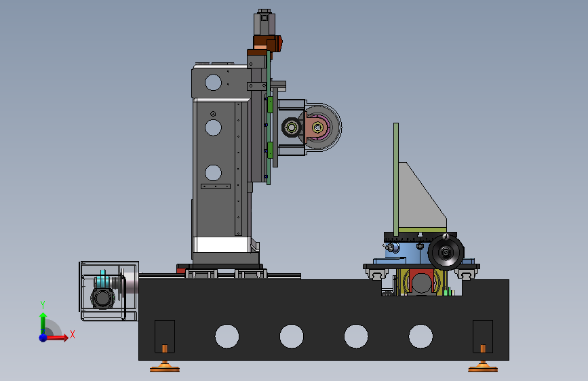The height and width of the screenshot is (381, 588).
Task: Select the gray grinding wheel disc on the spindle head
Action: (333, 127)
